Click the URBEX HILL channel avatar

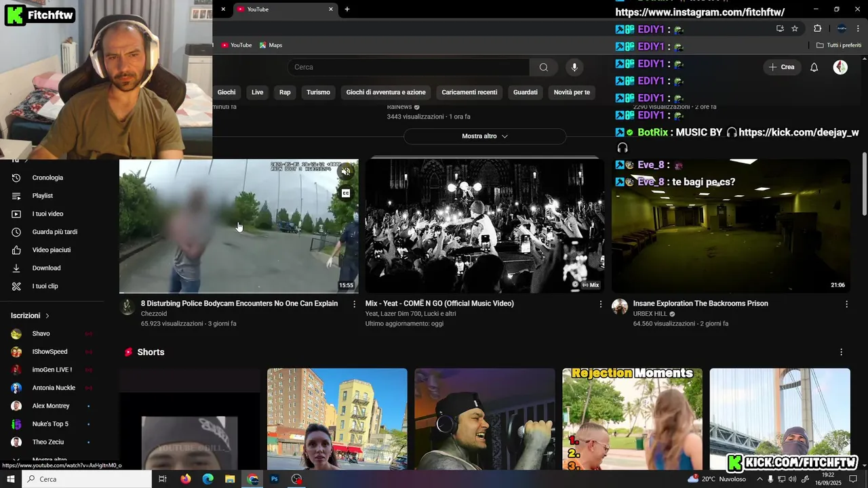point(620,307)
